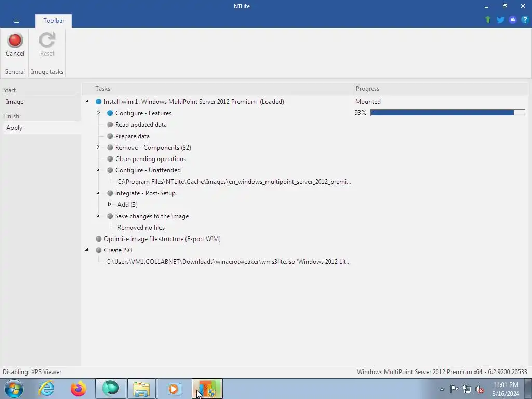This screenshot has width=532, height=399.
Task: Open the Twitter link icon
Action: click(x=500, y=20)
